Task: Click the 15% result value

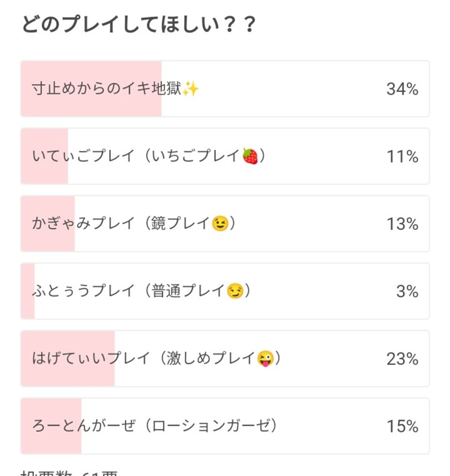Action: [402, 426]
